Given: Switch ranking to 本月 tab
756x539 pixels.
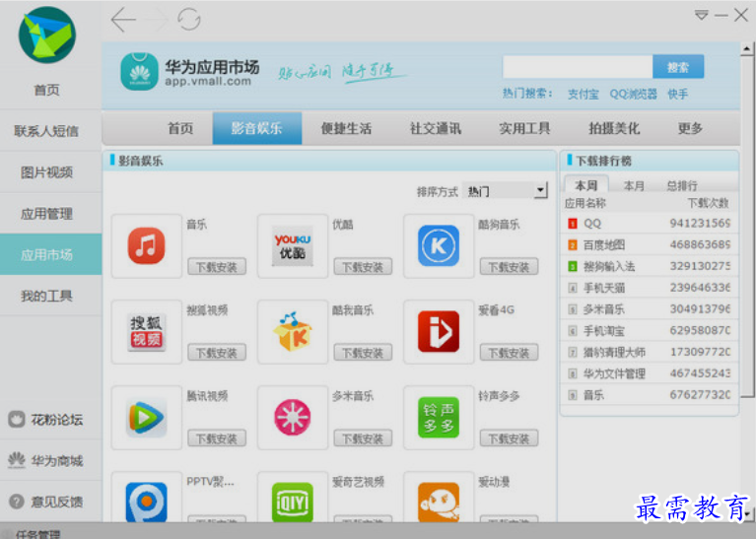Looking at the screenshot, I should (x=634, y=185).
